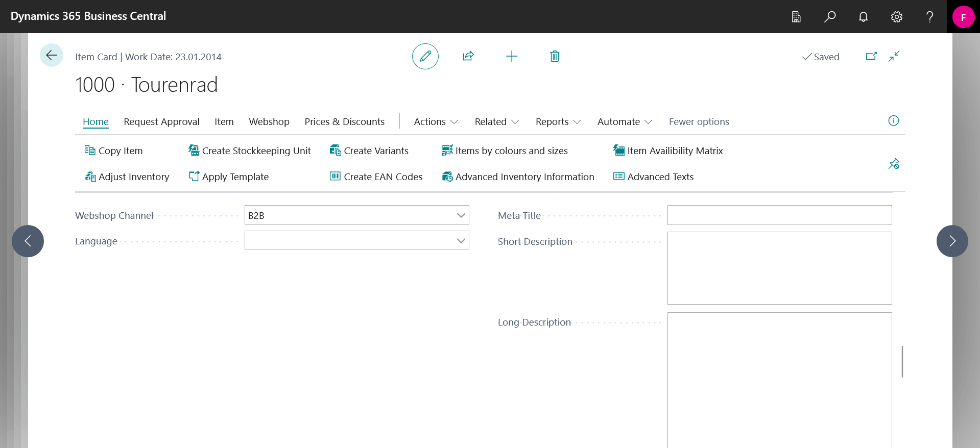The image size is (980, 448).
Task: Expand the Actions menu
Action: 436,121
